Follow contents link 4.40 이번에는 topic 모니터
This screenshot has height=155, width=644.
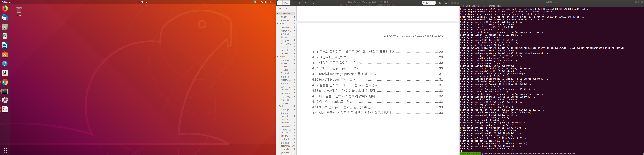[x=377, y=102]
